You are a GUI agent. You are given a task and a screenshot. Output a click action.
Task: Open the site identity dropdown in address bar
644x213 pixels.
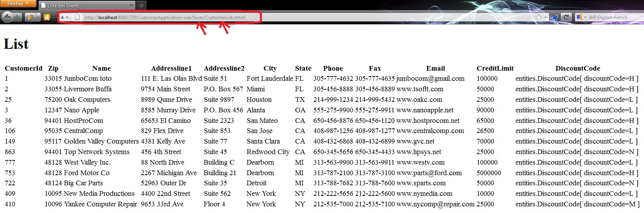pyautogui.click(x=65, y=17)
